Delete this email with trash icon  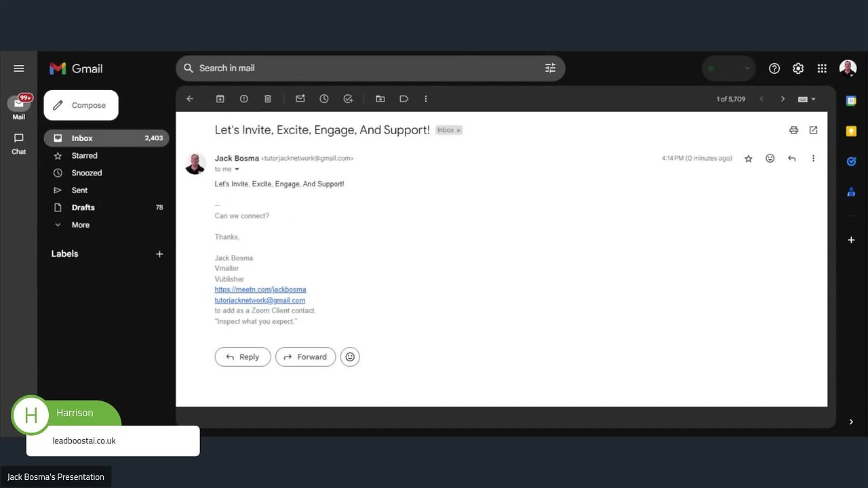pyautogui.click(x=268, y=99)
